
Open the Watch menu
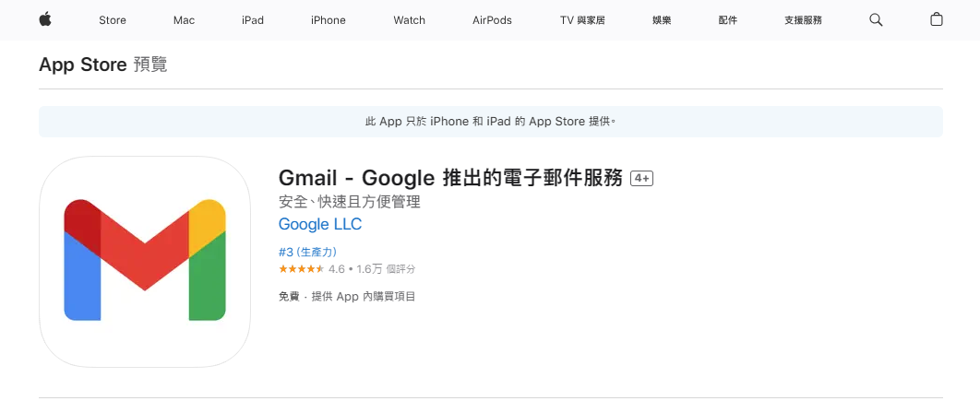pyautogui.click(x=409, y=20)
